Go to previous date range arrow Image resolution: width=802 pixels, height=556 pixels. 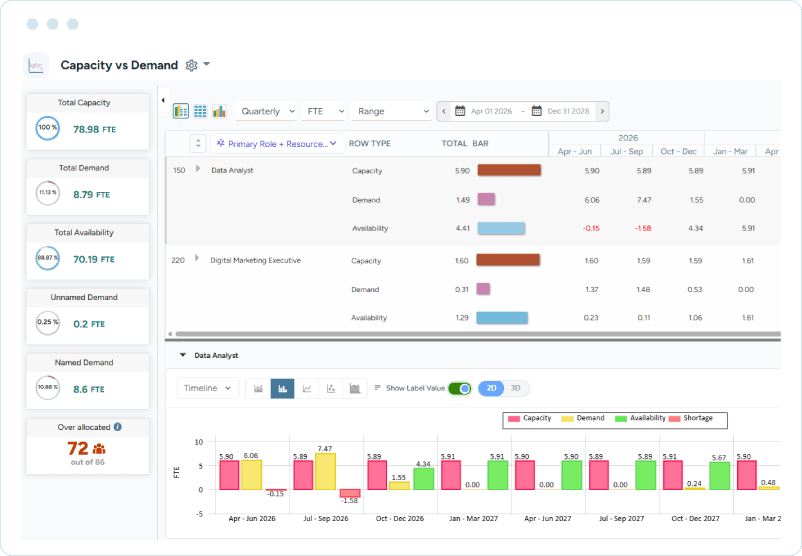click(444, 111)
